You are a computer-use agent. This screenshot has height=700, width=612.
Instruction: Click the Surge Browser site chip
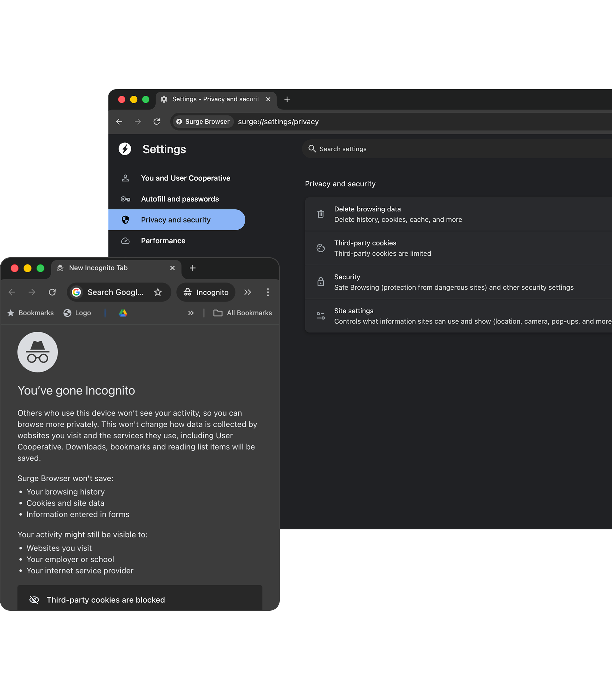(203, 122)
